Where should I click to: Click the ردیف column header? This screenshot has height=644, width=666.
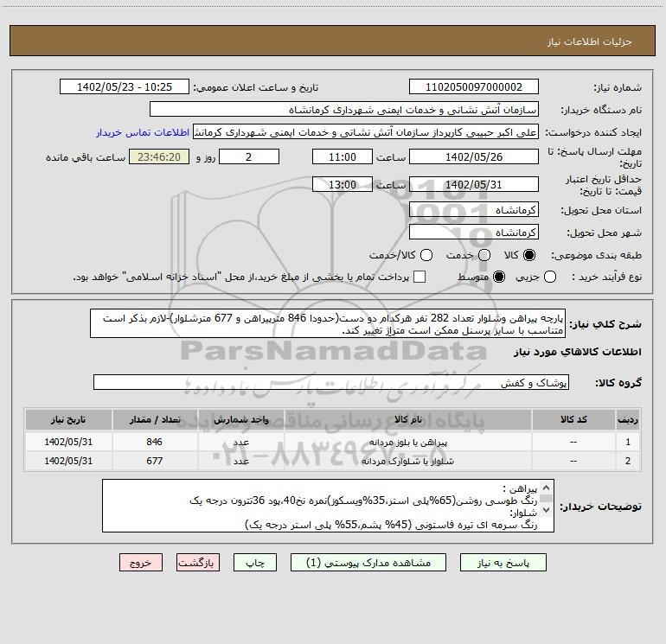coord(627,419)
